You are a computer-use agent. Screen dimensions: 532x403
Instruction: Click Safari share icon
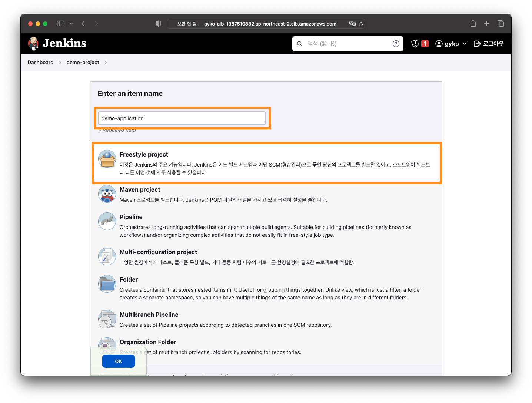tap(473, 23)
